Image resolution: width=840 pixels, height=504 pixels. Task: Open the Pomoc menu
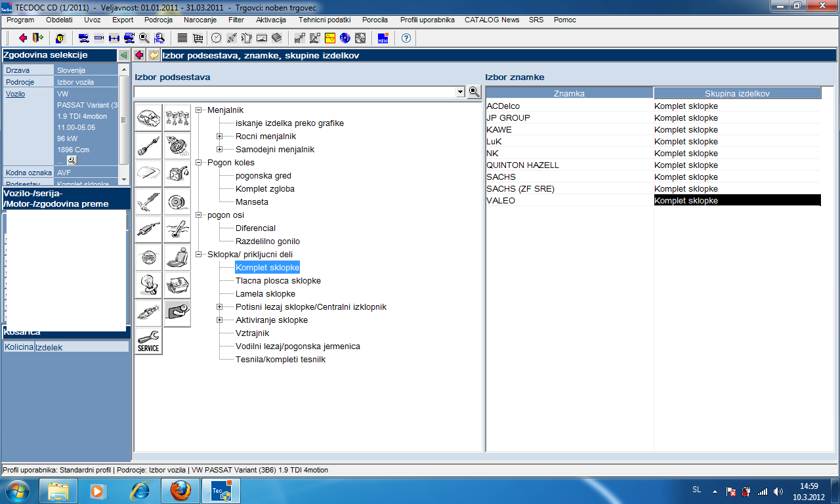[x=565, y=20]
